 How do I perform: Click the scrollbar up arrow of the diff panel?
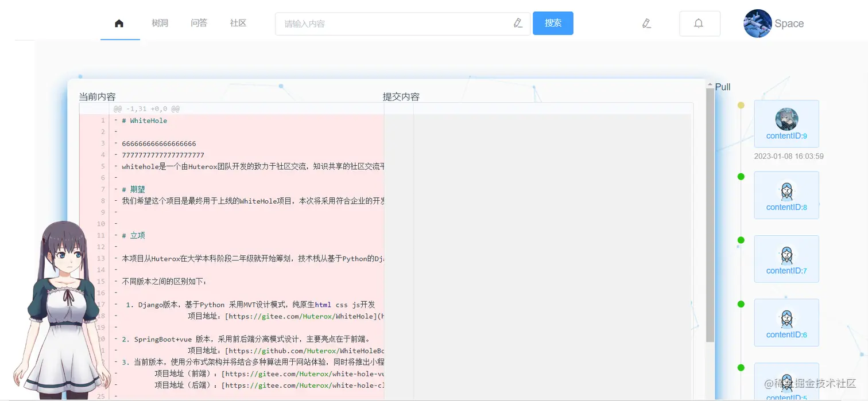coord(709,83)
